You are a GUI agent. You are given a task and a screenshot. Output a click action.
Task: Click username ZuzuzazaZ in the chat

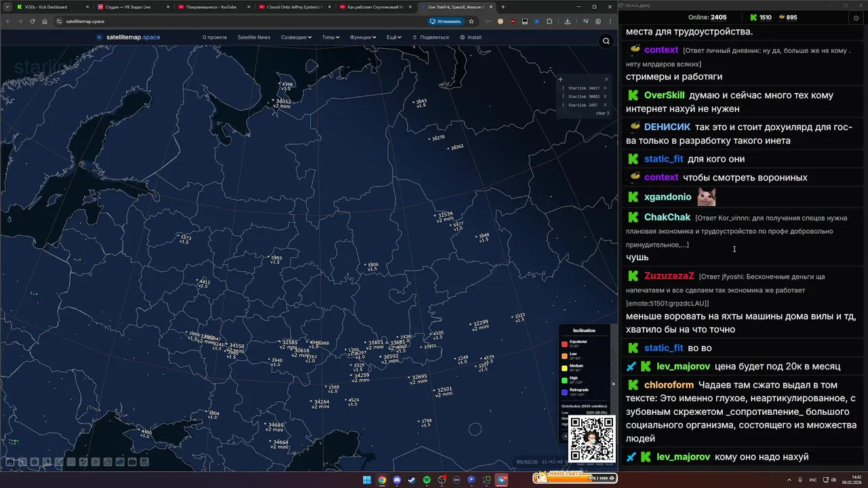[669, 277]
